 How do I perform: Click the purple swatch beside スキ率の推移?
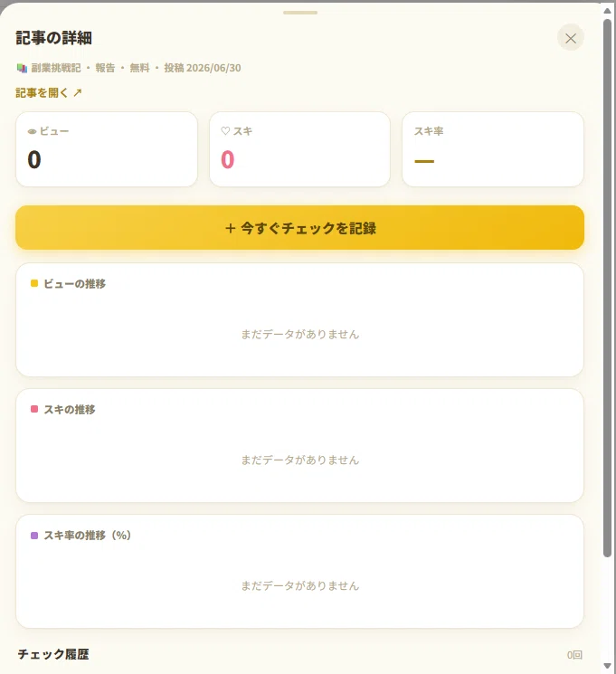pos(34,536)
